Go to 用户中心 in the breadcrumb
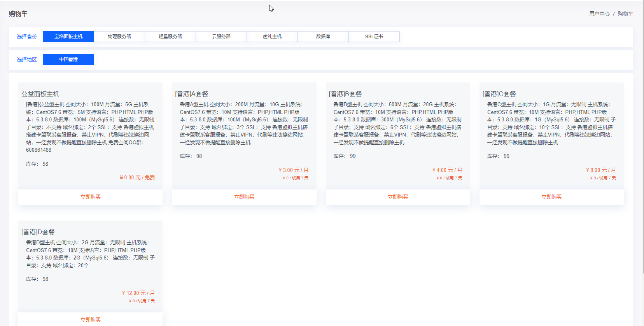The image size is (644, 326). pyautogui.click(x=599, y=14)
